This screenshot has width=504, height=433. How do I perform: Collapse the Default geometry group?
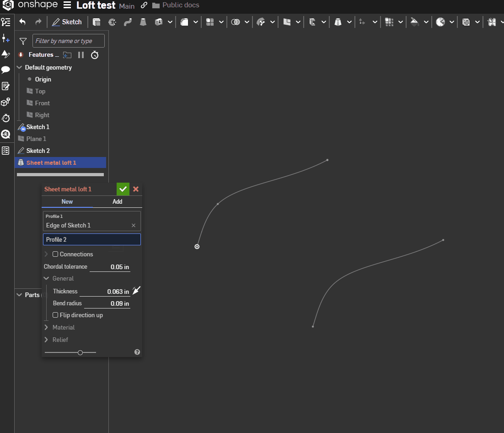(x=20, y=67)
